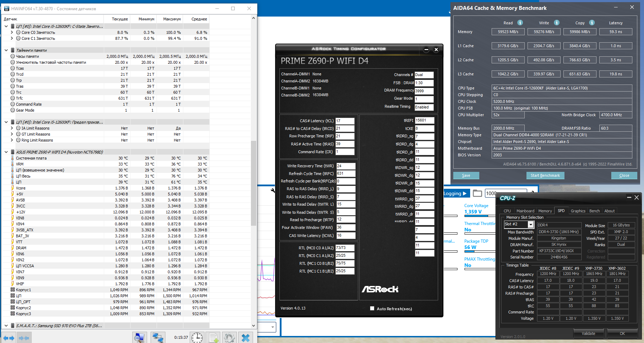
Task: Click the Copy info icon in AIDA64
Action: (592, 23)
